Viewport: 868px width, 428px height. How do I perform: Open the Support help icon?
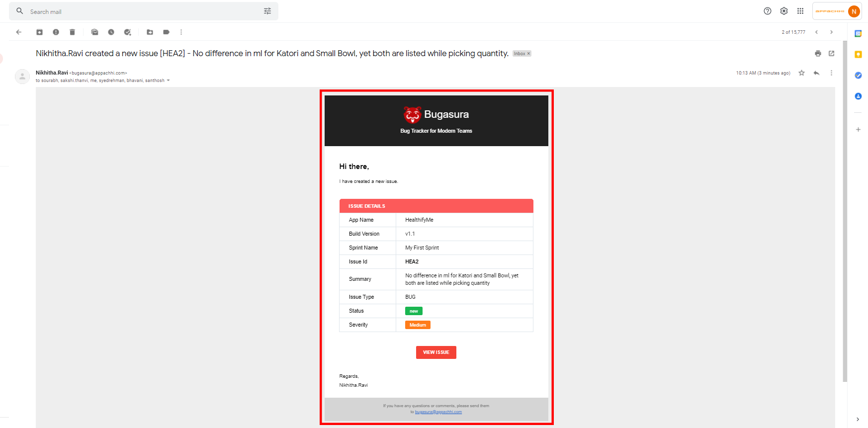(x=768, y=11)
